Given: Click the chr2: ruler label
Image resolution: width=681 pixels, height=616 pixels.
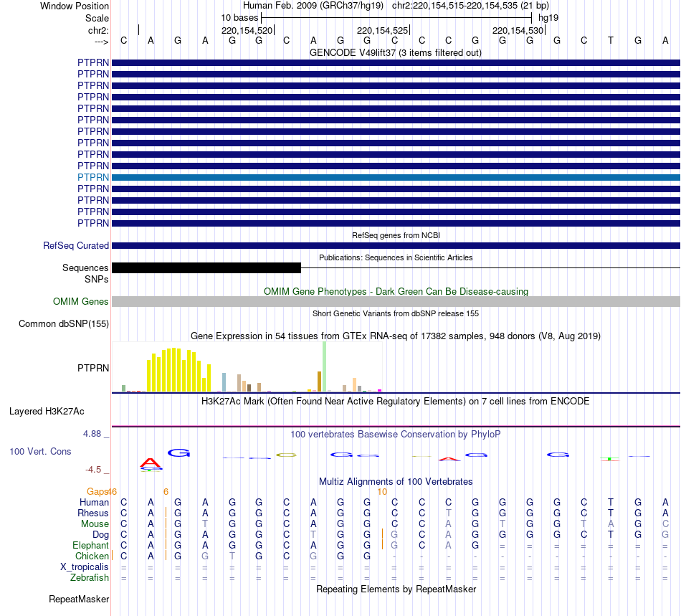Looking at the screenshot, I should click(98, 30).
